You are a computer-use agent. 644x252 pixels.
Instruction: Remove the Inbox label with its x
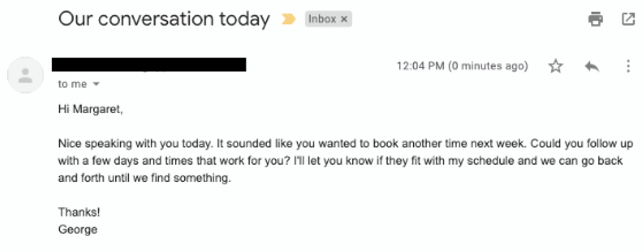[344, 19]
